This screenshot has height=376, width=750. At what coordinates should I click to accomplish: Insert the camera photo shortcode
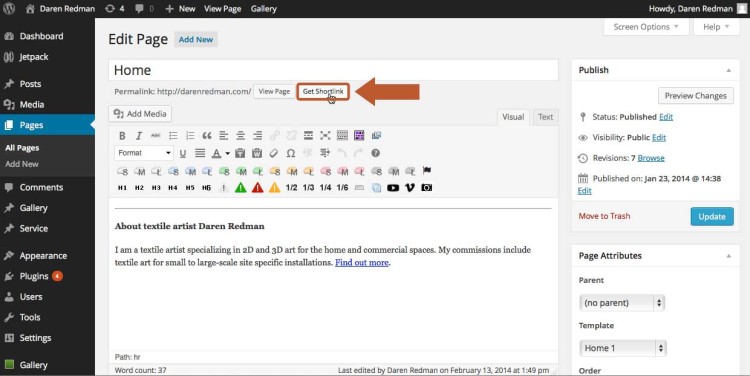pos(427,188)
